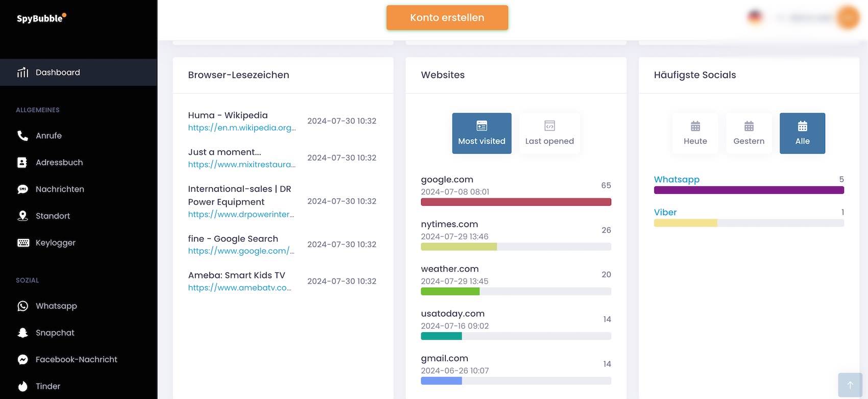Image resolution: width=868 pixels, height=399 pixels.
Task: Click the fine - Google Search title
Action: (x=233, y=239)
